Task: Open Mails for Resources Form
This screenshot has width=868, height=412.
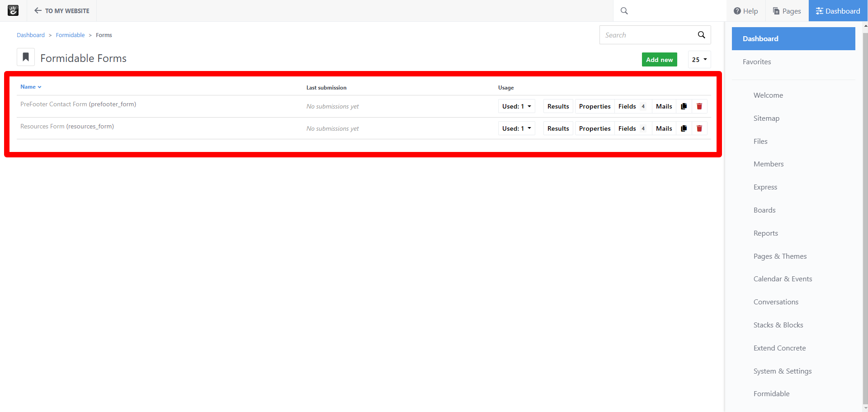Action: [x=664, y=128]
